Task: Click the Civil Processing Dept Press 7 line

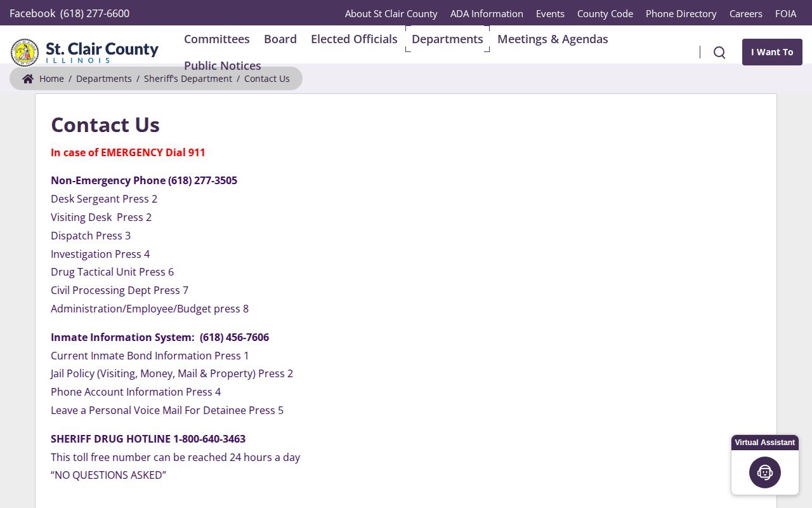Action: (x=120, y=290)
